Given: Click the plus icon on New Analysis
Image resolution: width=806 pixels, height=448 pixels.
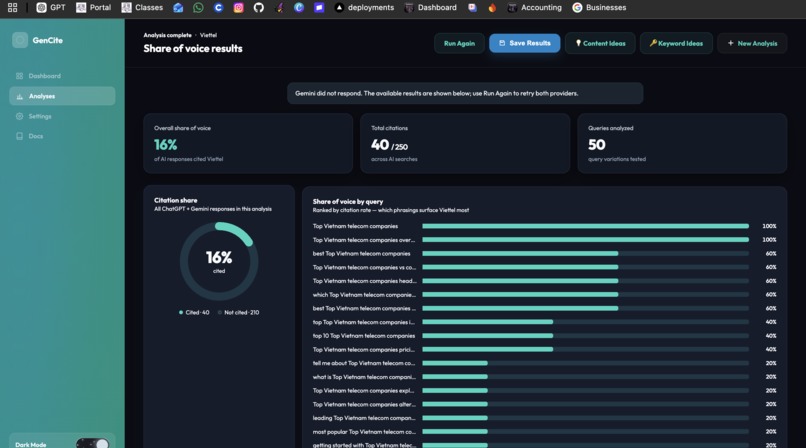Looking at the screenshot, I should click(x=730, y=43).
